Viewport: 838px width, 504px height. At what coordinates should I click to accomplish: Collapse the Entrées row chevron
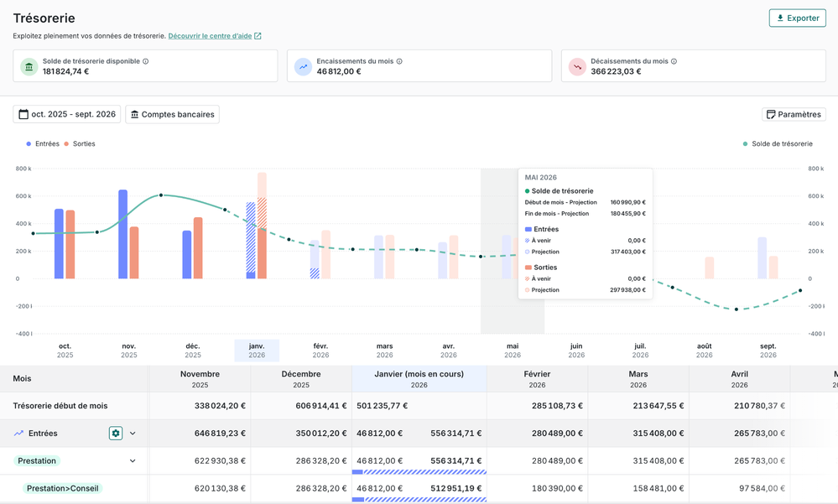133,434
